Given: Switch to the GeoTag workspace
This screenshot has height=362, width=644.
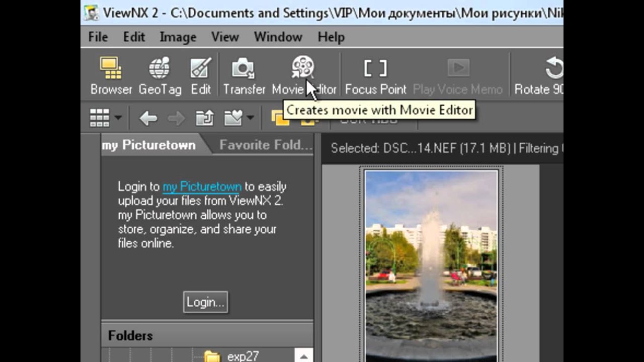Looking at the screenshot, I should coord(160,76).
